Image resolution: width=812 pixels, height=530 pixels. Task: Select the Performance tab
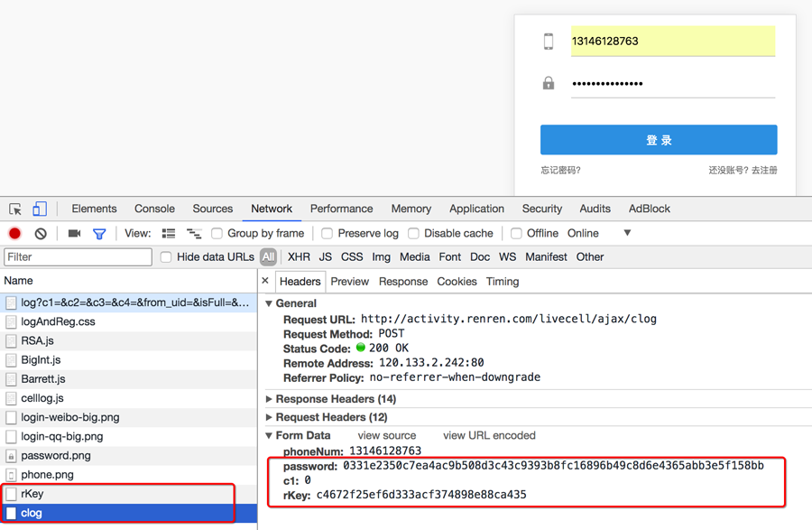(x=341, y=209)
